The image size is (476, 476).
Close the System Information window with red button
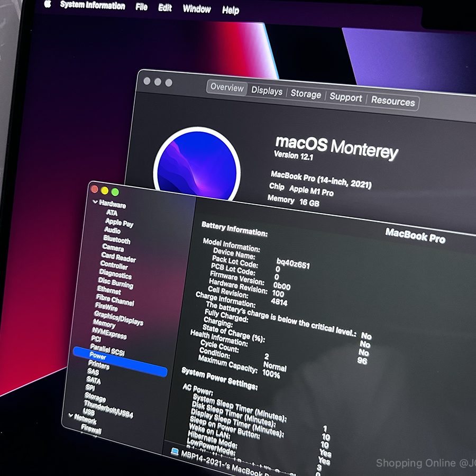95,189
